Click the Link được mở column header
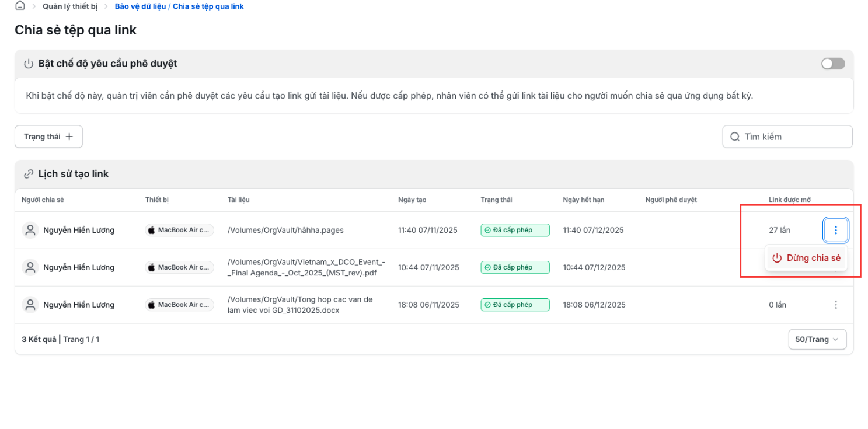868x429 pixels. coord(790,200)
